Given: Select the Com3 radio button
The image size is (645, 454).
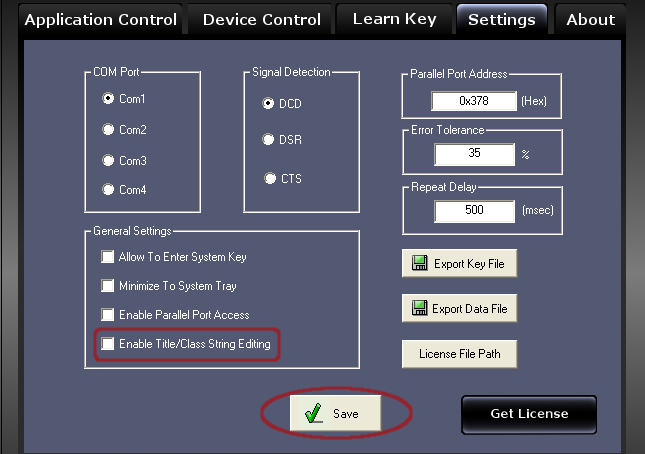Looking at the screenshot, I should pyautogui.click(x=108, y=160).
